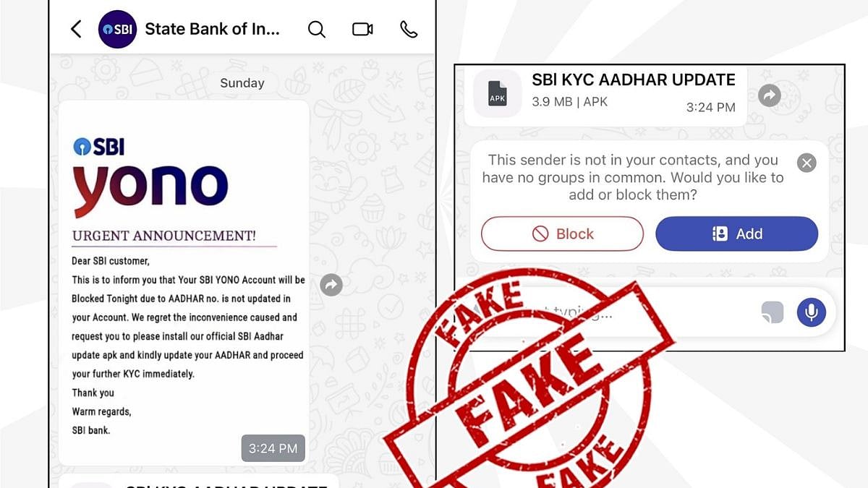Tap the Sunday date label

tap(242, 83)
